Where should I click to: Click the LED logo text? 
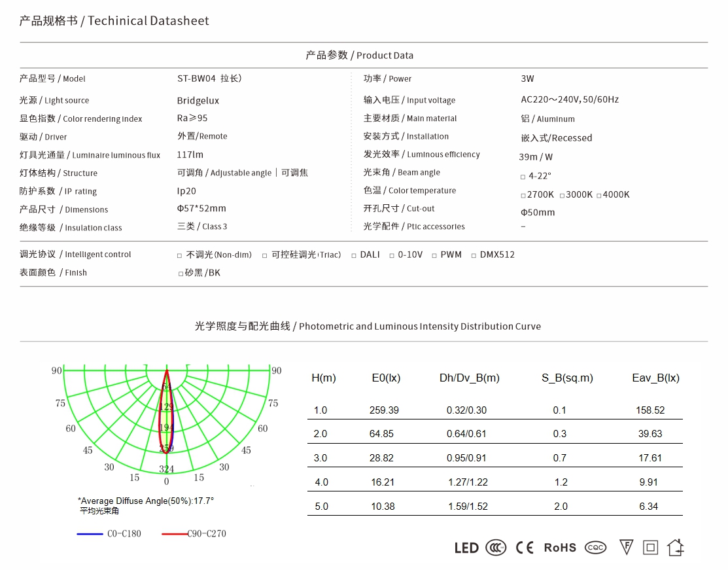[x=466, y=548]
